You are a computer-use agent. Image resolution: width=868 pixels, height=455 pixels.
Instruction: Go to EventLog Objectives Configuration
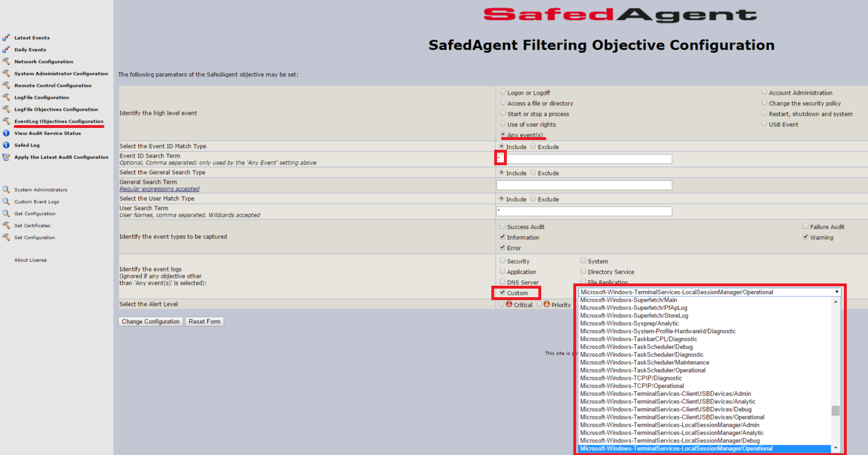[59, 121]
